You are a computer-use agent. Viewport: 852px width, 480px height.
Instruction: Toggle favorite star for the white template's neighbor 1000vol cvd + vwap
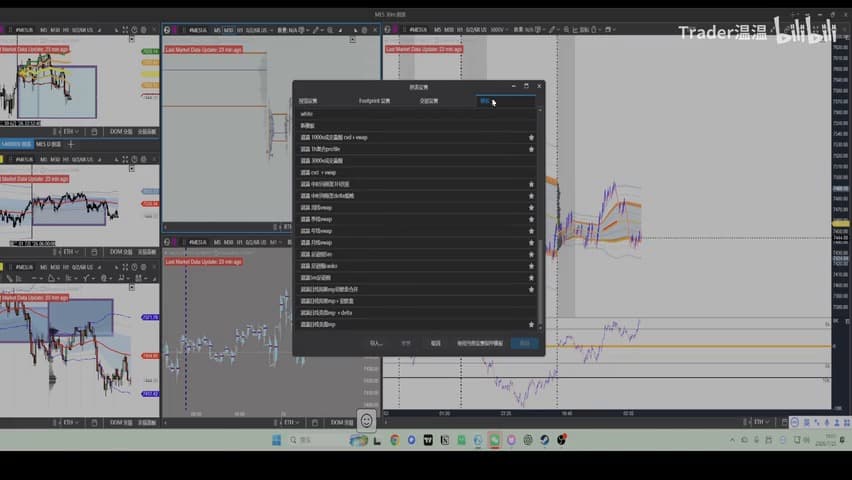531,138
